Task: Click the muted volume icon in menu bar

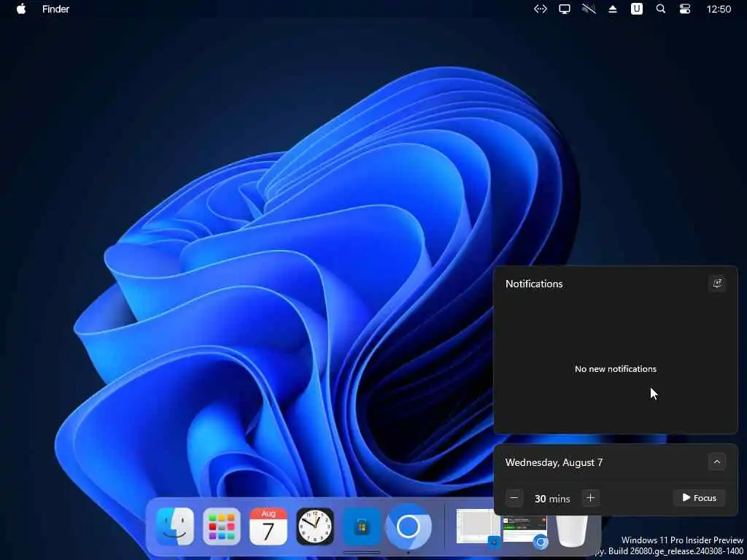Action: 589,9
